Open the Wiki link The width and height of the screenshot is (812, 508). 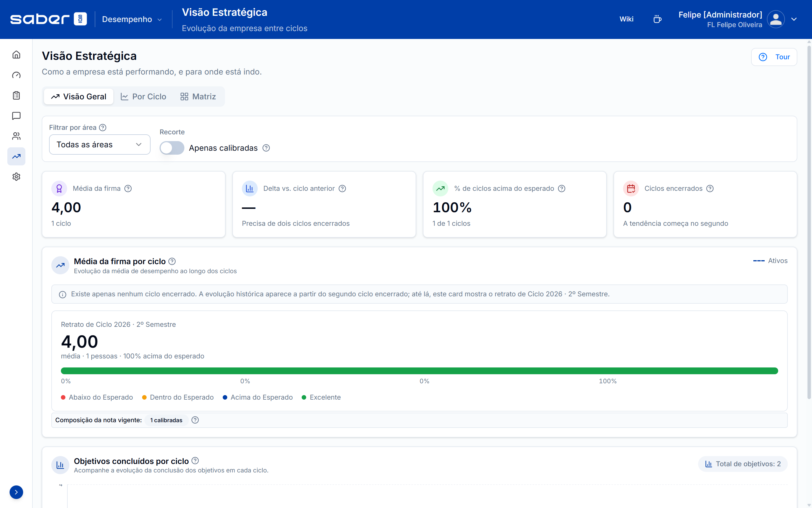point(626,19)
